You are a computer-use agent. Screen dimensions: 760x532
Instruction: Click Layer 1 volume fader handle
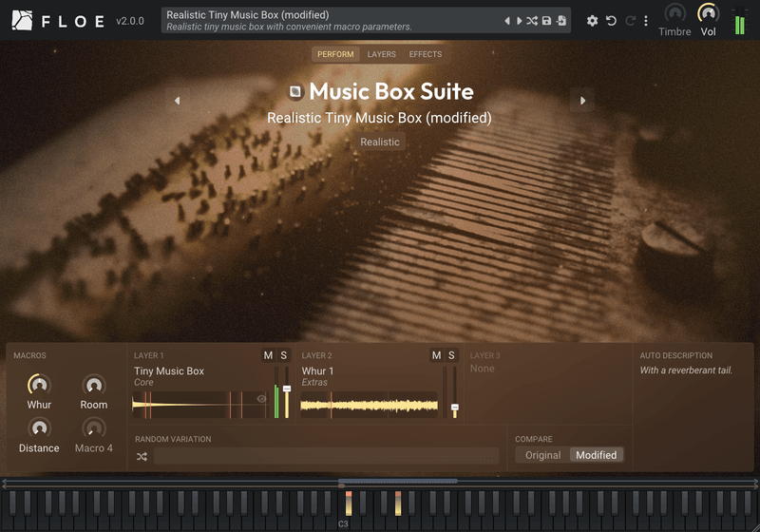coord(287,389)
